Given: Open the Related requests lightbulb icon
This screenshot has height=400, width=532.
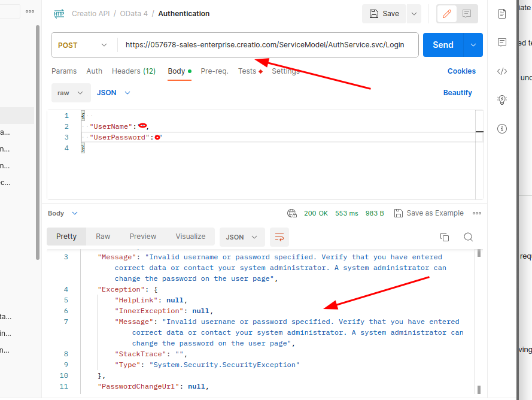Looking at the screenshot, I should pyautogui.click(x=502, y=100).
